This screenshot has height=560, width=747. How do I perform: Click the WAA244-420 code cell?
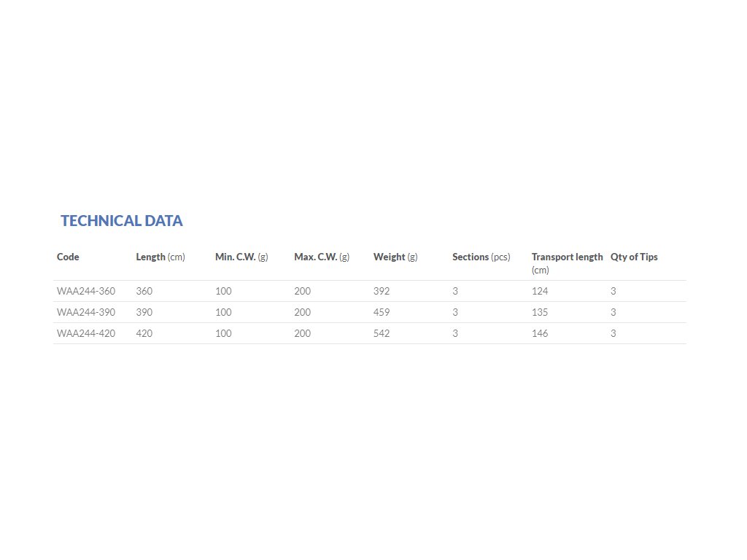tap(86, 333)
